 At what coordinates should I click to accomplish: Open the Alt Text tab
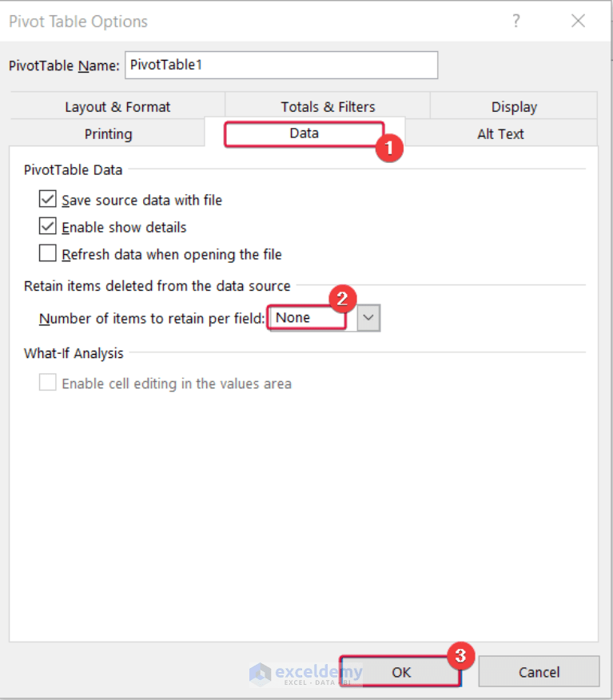tap(500, 133)
